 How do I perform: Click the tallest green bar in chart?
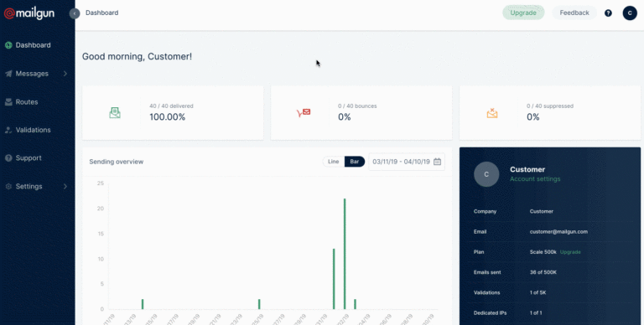coord(345,254)
